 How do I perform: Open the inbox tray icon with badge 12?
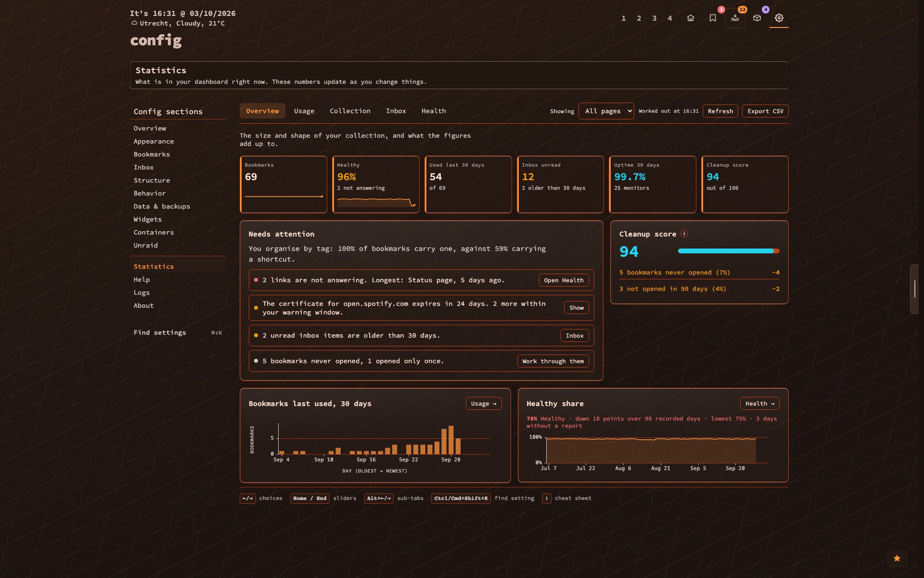tap(735, 18)
